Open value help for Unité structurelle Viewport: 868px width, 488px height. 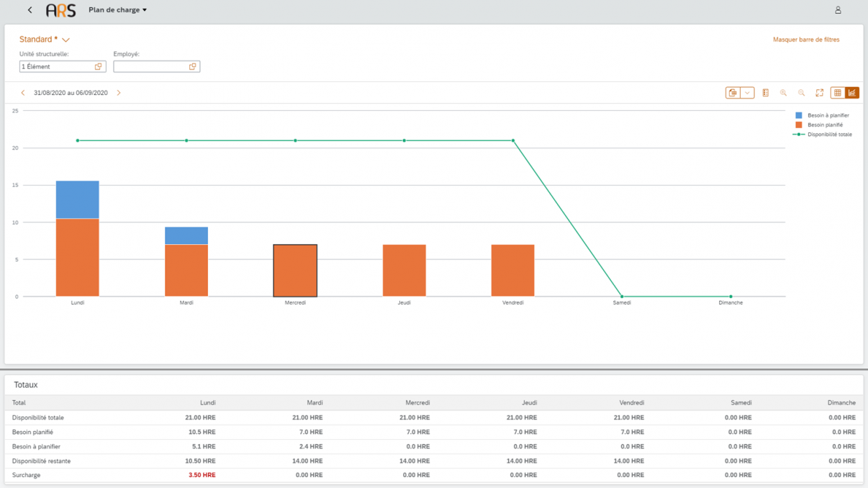[x=99, y=66]
